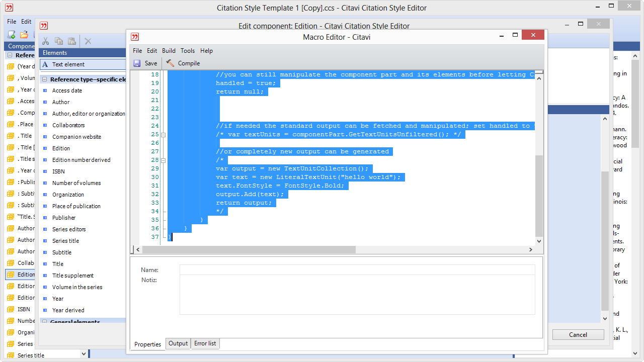Image resolution: width=644 pixels, height=362 pixels.
Task: Click the component icon beside '(Year d' row
Action: 11,66
